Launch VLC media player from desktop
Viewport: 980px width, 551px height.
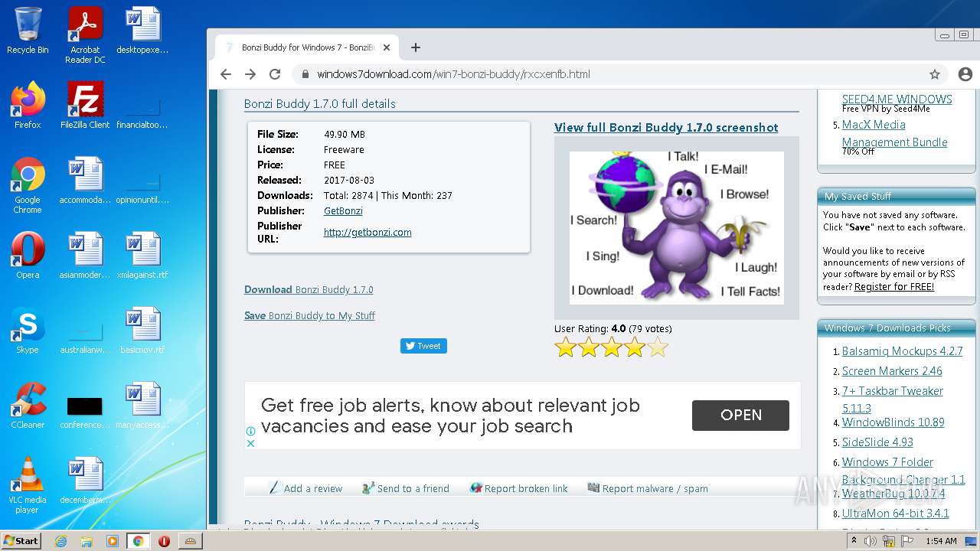pyautogui.click(x=28, y=485)
